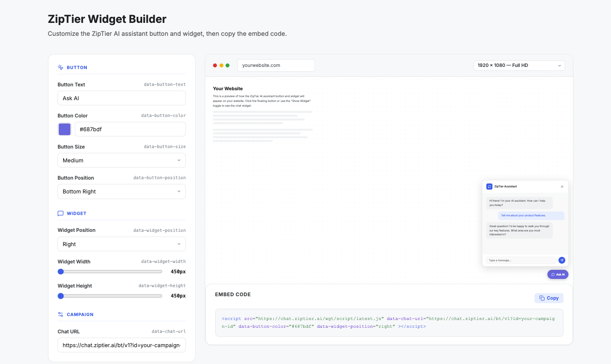Click the 'Type a message...' chat input

(x=521, y=260)
